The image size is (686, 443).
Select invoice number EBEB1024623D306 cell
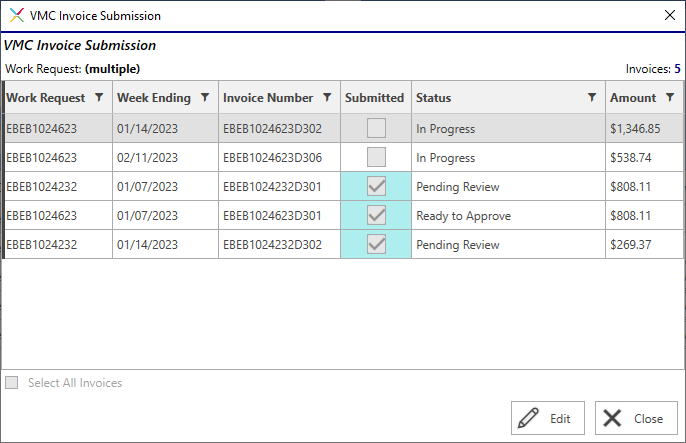279,157
